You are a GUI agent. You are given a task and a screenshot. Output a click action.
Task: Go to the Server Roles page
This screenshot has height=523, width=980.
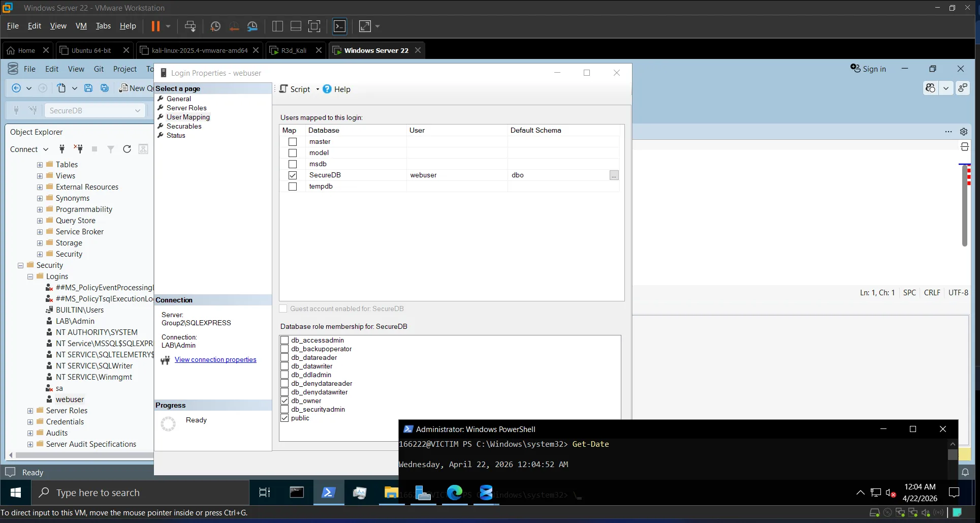click(186, 108)
